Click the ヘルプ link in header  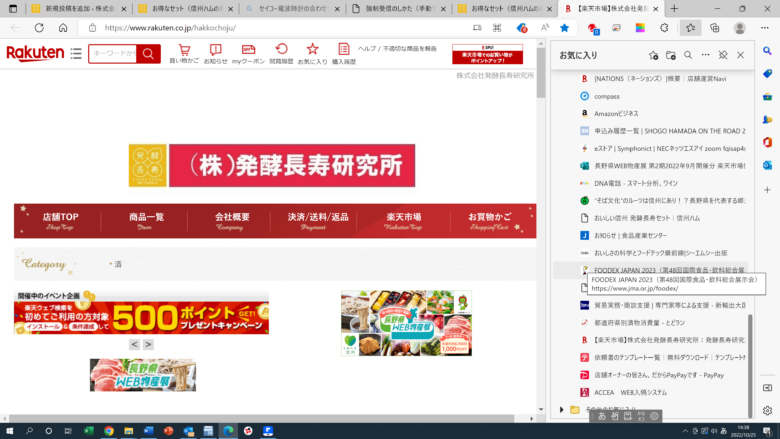point(367,49)
